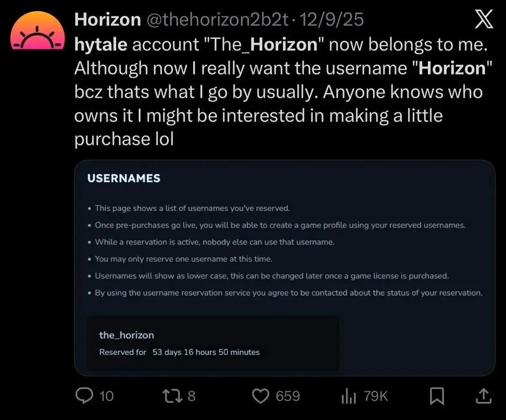Click the repost count of 8
Screen dimensions: 506x420
[x=191, y=396]
